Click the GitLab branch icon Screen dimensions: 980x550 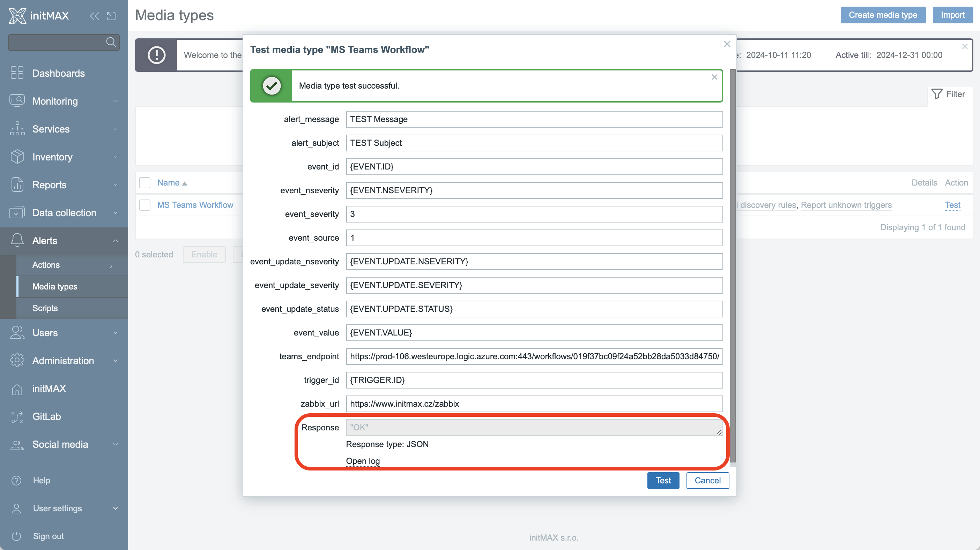[17, 417]
